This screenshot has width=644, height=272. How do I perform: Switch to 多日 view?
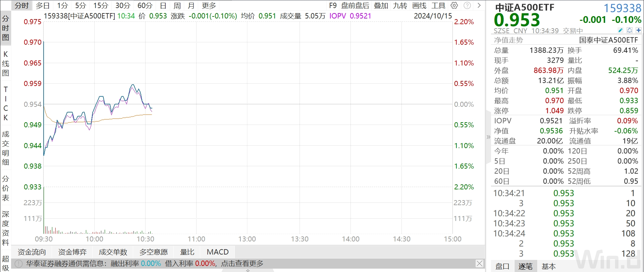[x=43, y=5]
